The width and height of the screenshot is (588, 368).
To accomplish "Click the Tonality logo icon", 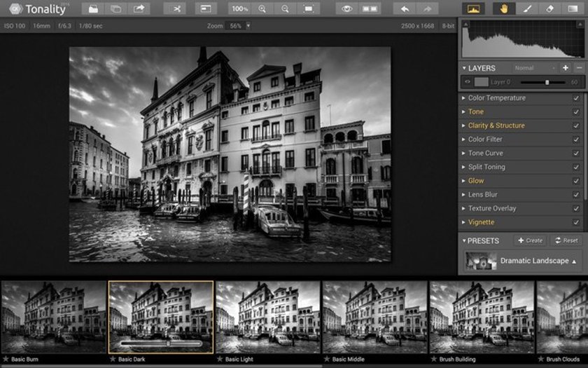I will (x=15, y=8).
